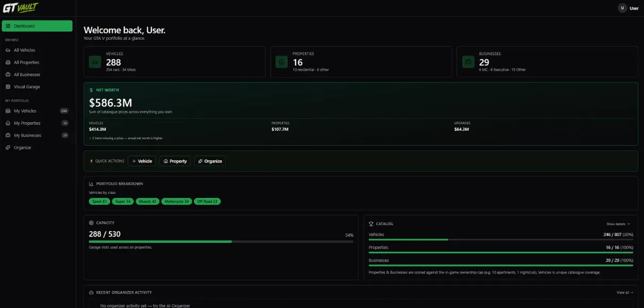
Task: Click the 288 badge next to My Vehicles
Action: (x=64, y=111)
